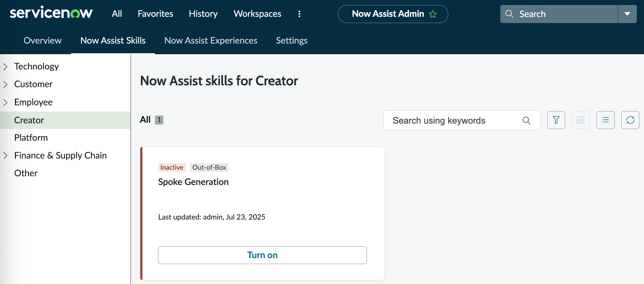The width and height of the screenshot is (644, 284).
Task: Turn on the Spoke Generation skill
Action: click(262, 255)
